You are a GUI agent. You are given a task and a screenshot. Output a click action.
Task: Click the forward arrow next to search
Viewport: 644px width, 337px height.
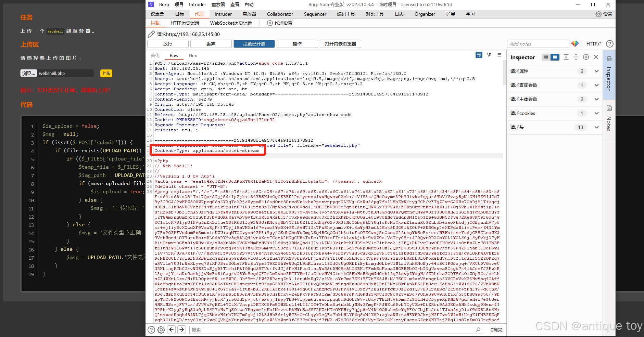point(182,330)
